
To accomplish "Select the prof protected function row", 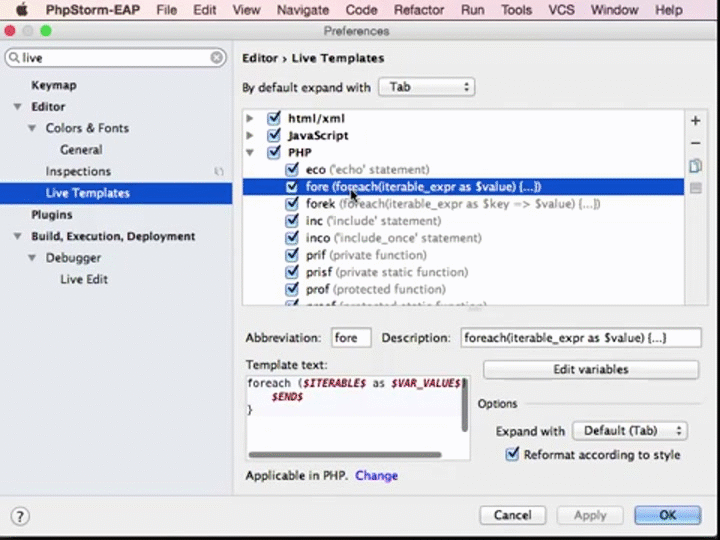I will (463, 289).
